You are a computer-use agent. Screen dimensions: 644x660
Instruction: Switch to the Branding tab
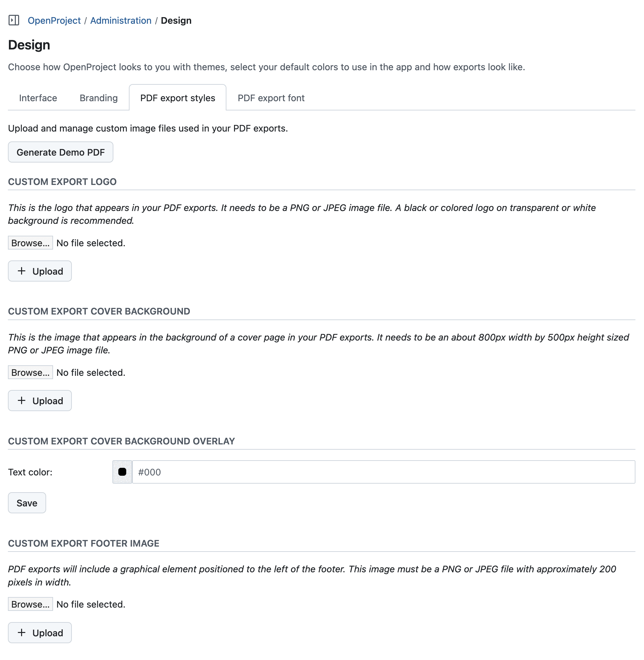pos(98,98)
